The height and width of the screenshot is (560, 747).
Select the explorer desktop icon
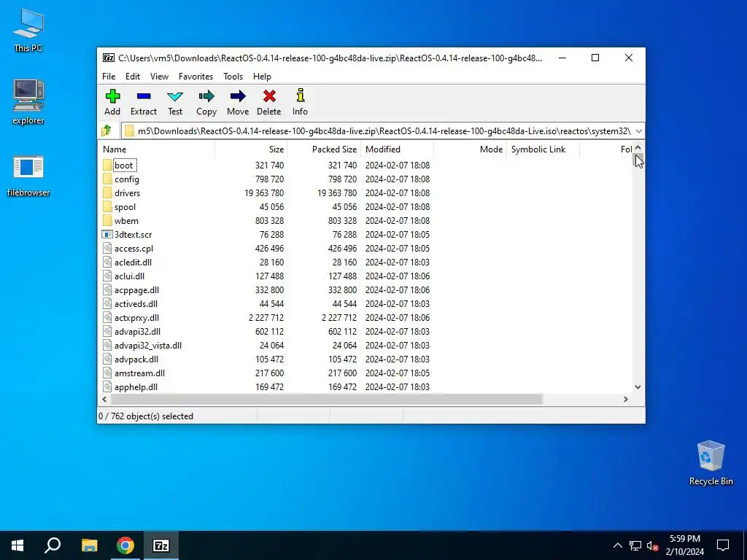(28, 102)
